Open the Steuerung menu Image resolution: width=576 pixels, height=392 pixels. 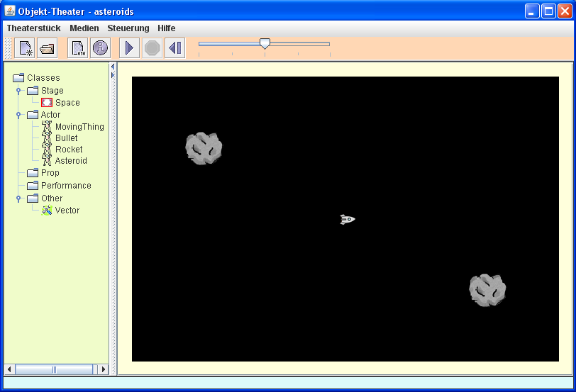128,28
